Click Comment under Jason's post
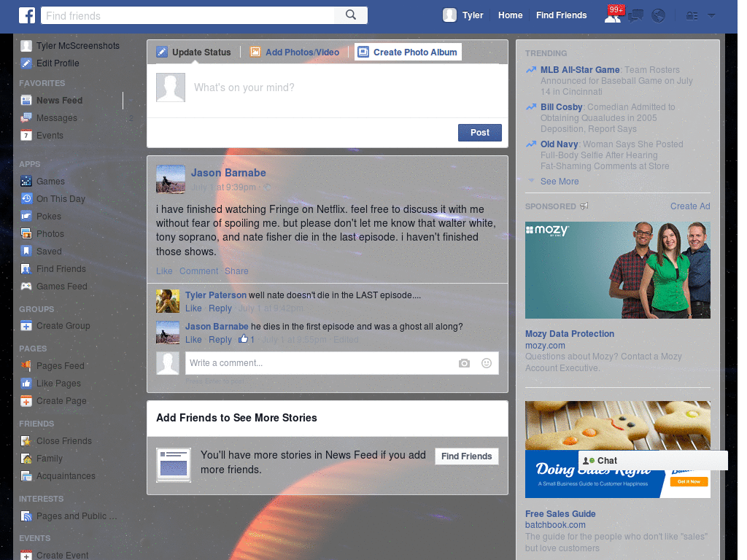The image size is (747, 560). [x=198, y=271]
